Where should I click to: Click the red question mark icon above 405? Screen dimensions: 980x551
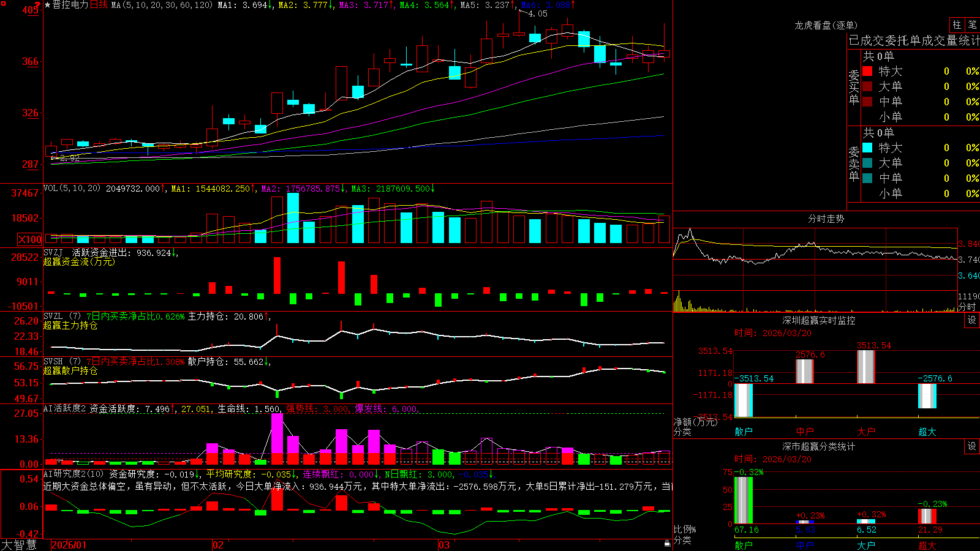point(37,4)
